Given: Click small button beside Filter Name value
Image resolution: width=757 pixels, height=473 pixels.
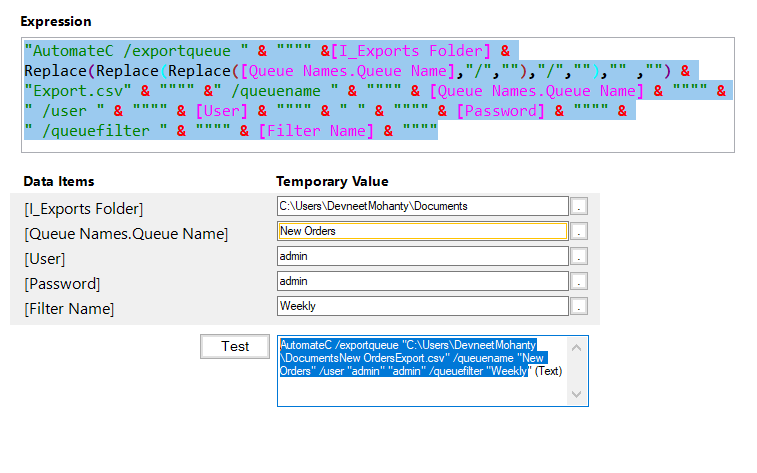Looking at the screenshot, I should 580,306.
